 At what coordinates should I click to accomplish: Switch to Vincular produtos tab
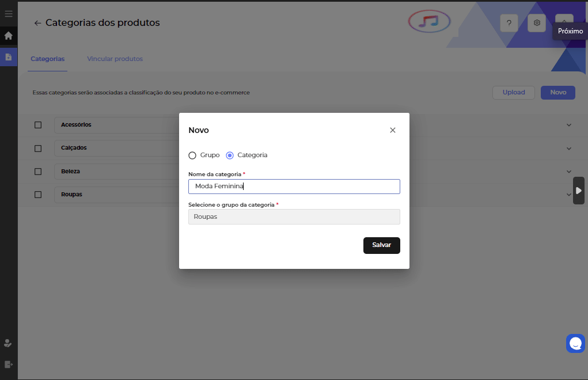[x=115, y=59]
